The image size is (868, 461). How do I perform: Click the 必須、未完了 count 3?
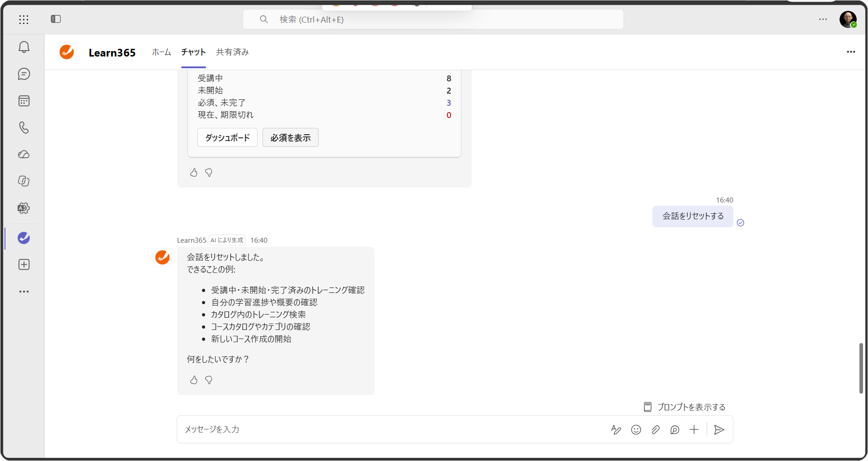449,103
